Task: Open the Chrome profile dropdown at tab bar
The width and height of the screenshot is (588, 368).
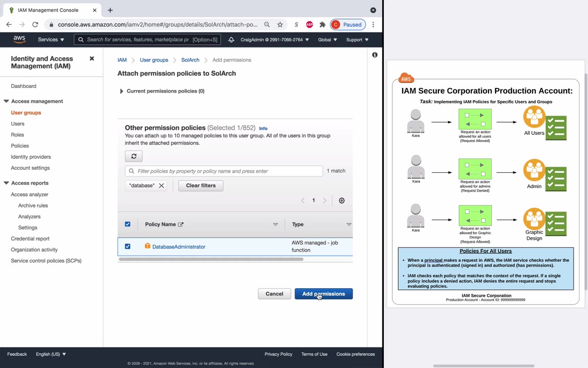Action: 373,10
